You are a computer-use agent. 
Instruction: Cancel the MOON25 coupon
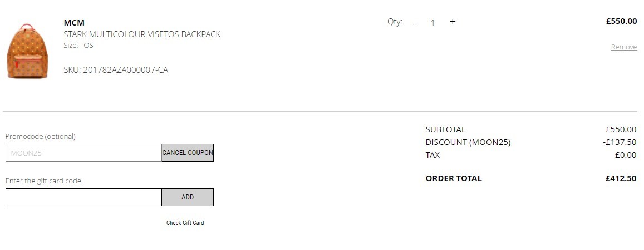[188, 153]
